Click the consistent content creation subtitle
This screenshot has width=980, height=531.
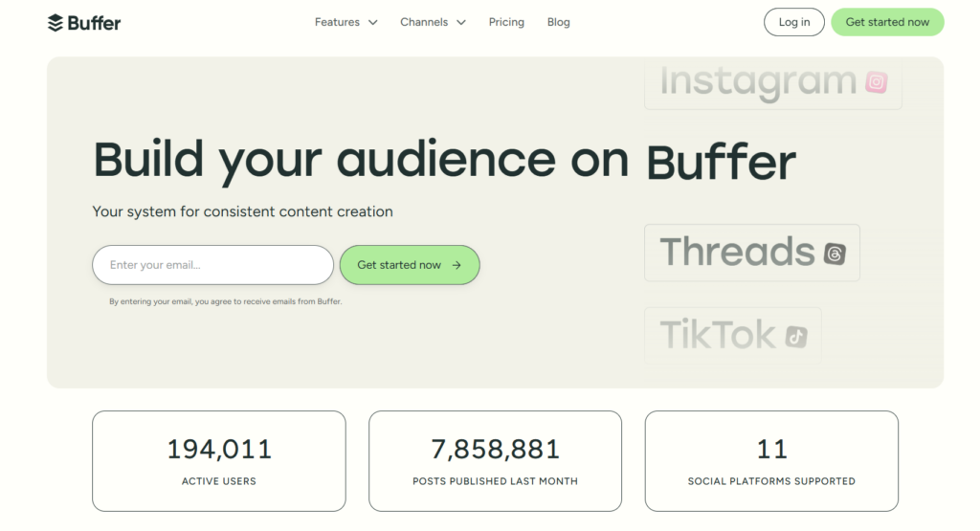click(242, 211)
